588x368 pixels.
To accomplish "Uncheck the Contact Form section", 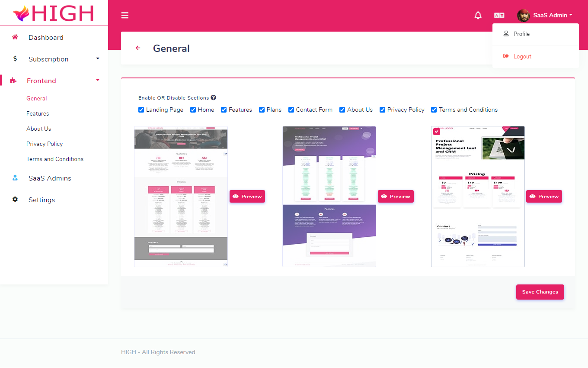I will pyautogui.click(x=291, y=110).
